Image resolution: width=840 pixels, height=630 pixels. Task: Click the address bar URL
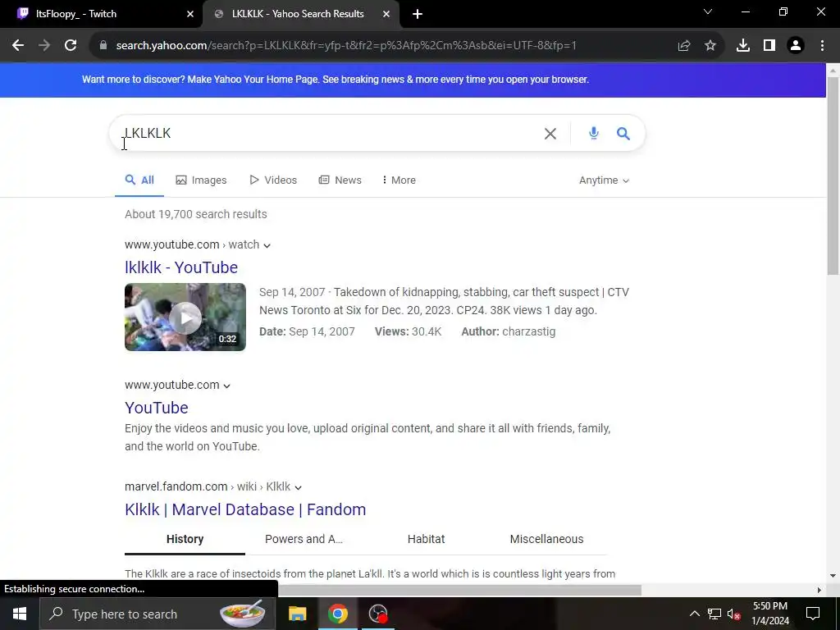tap(346, 46)
